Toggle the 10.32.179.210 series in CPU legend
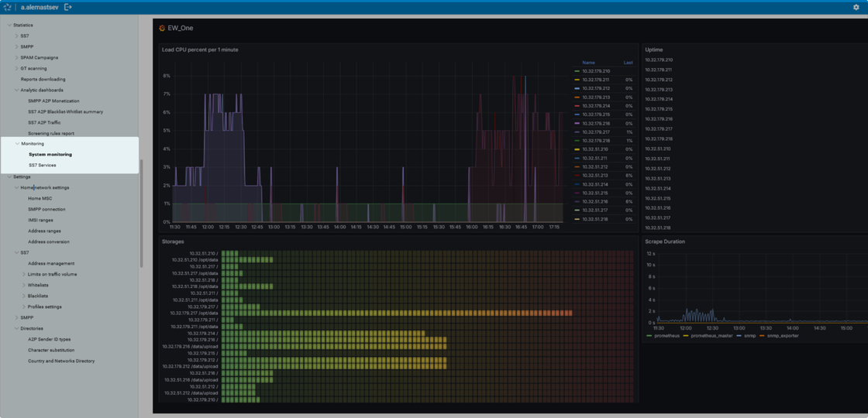This screenshot has height=418, width=868. [x=595, y=71]
